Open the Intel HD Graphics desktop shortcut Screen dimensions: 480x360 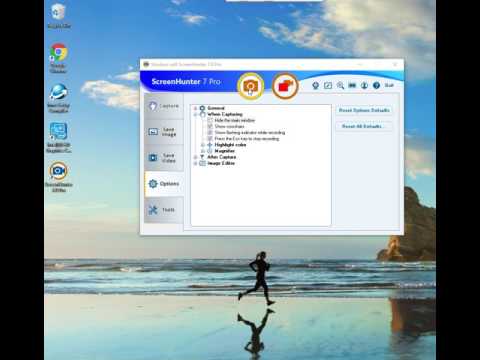click(x=59, y=137)
